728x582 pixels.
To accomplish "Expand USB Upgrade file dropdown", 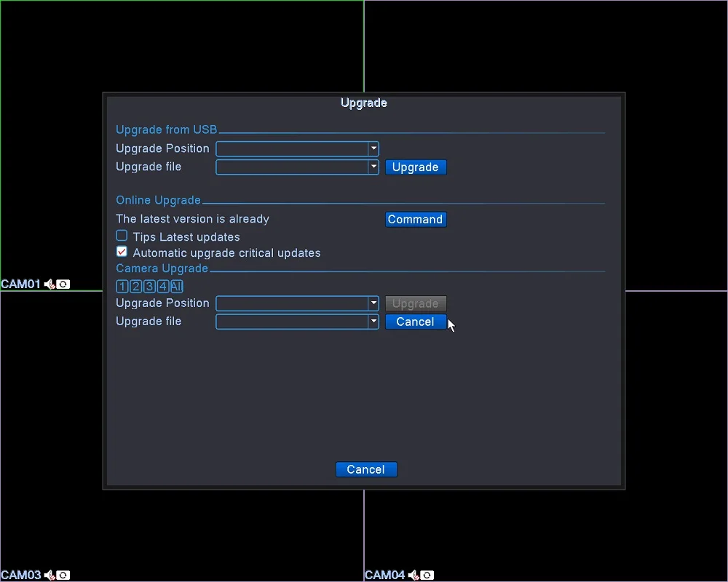I will tap(297, 167).
